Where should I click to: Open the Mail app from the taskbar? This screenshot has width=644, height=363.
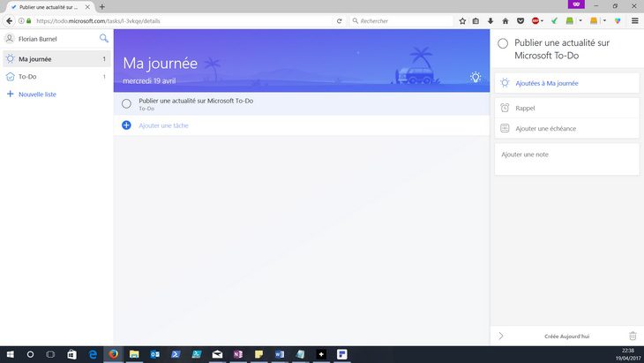[217, 354]
